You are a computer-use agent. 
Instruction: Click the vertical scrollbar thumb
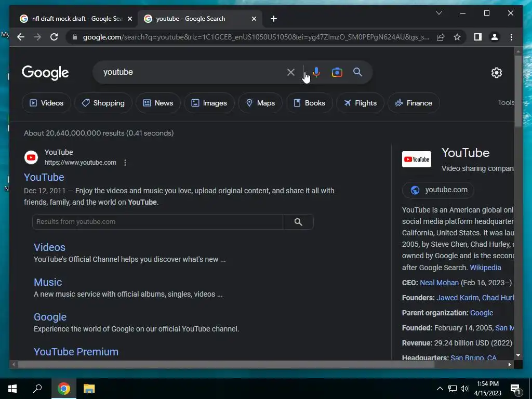[518, 91]
